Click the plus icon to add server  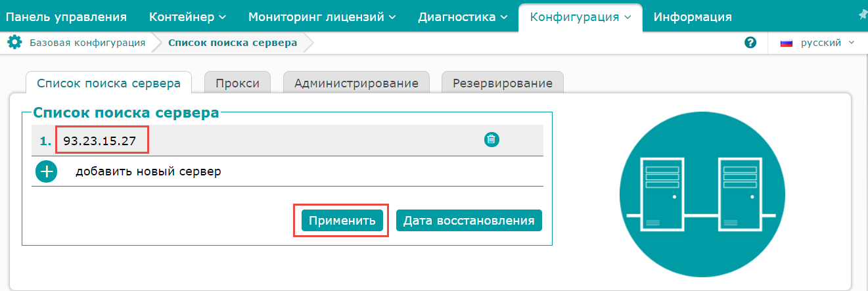(x=46, y=171)
